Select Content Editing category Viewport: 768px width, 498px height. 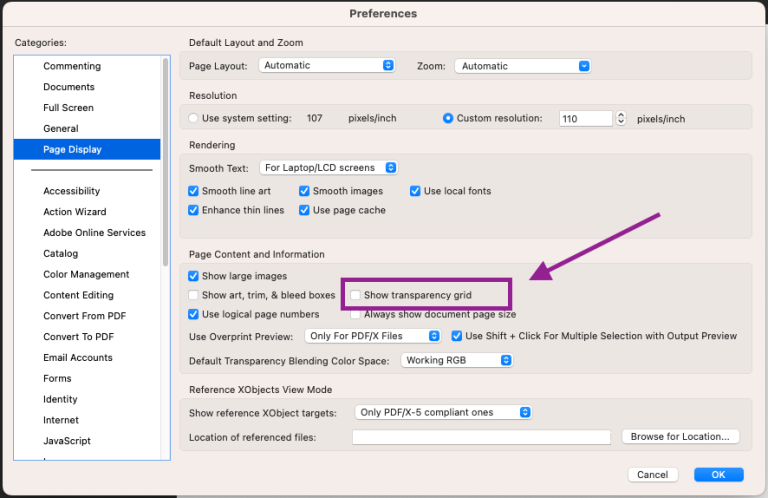point(78,295)
